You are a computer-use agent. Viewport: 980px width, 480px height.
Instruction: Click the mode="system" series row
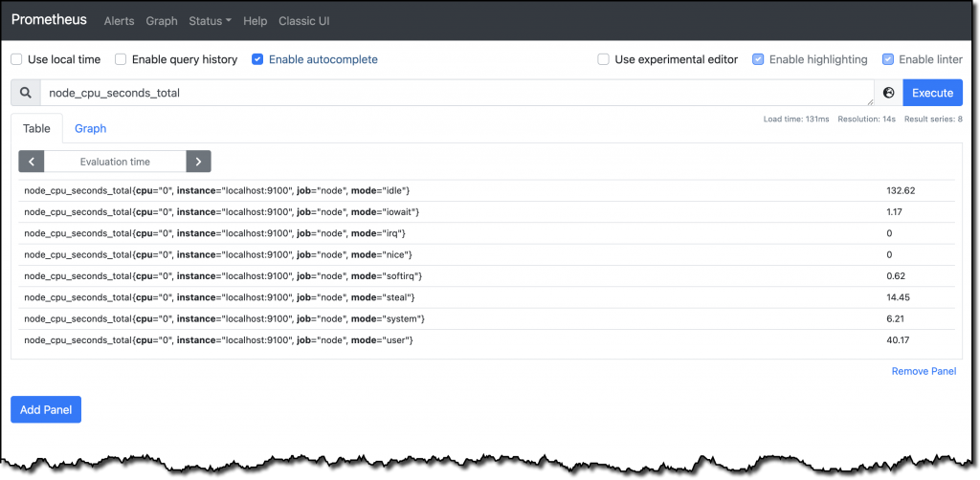point(487,319)
